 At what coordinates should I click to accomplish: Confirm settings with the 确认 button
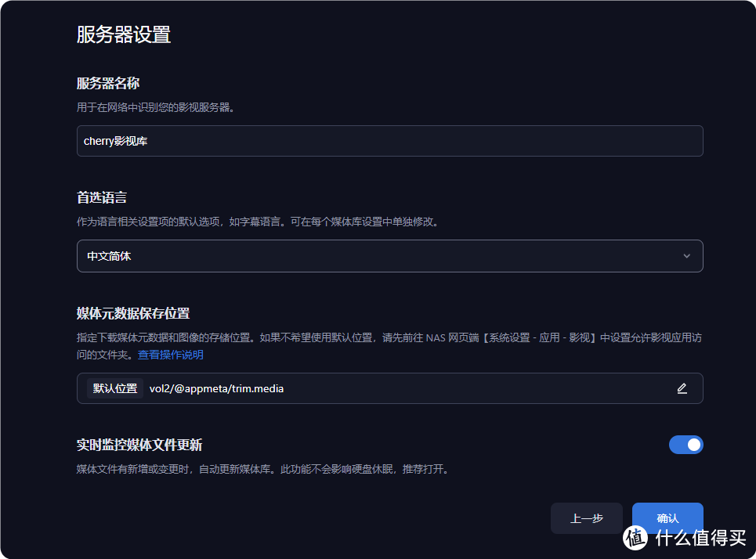click(x=667, y=518)
